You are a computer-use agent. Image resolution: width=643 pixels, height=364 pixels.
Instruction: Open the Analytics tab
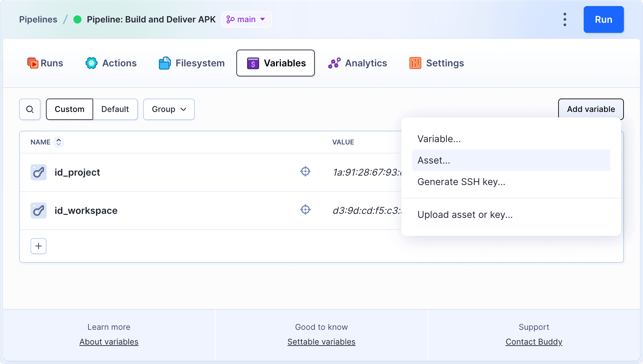[358, 63]
